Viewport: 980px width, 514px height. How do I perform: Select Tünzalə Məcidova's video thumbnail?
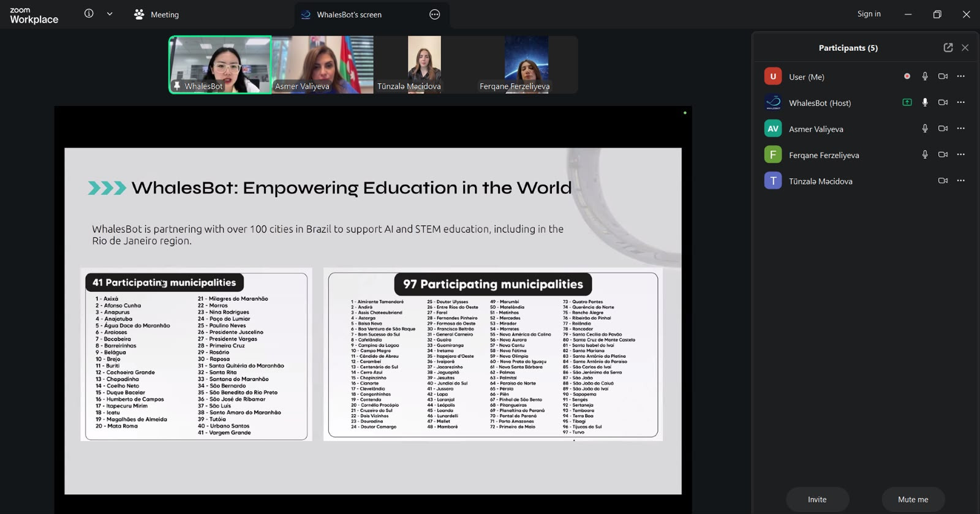pos(424,64)
